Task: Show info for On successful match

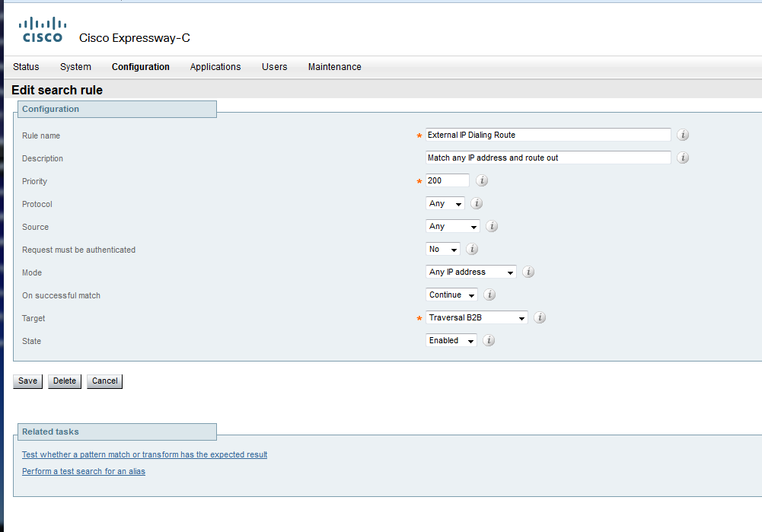Action: click(489, 295)
